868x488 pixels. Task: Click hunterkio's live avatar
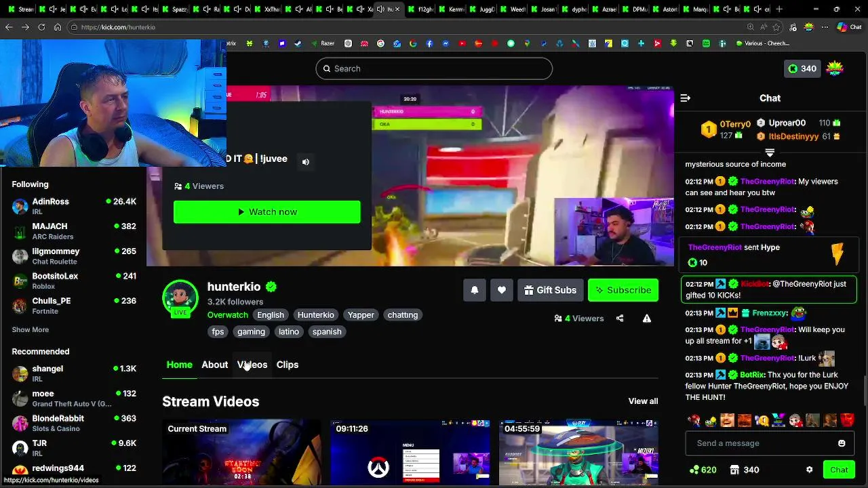(x=180, y=298)
